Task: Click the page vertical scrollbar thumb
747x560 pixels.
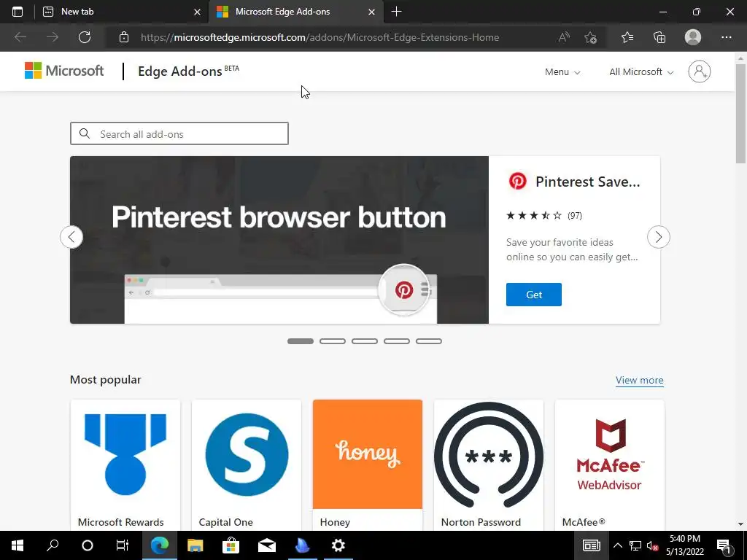Action: [740, 113]
